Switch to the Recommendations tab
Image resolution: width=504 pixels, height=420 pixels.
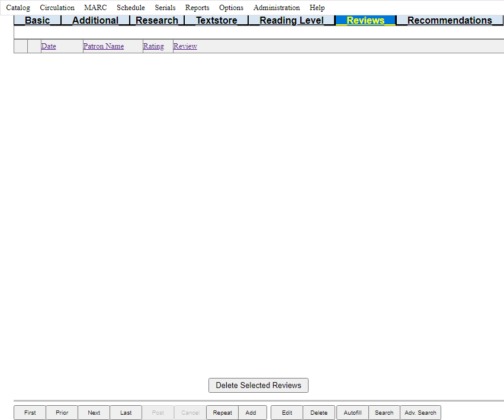450,21
